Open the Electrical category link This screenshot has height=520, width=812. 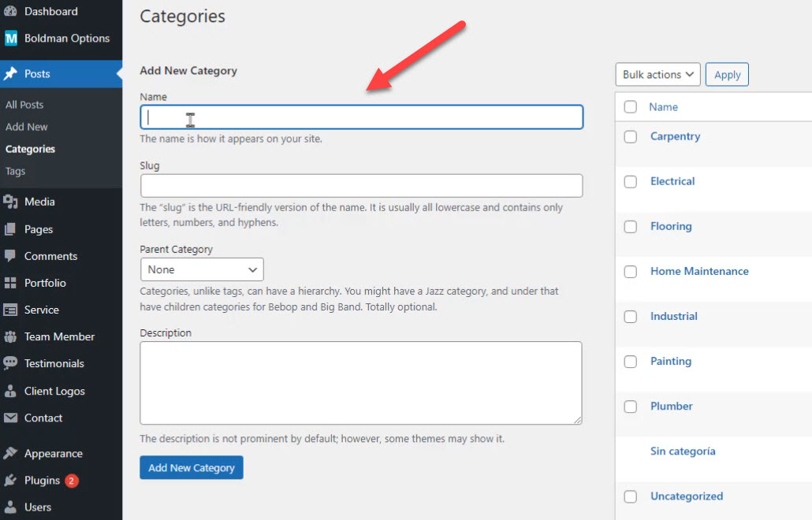click(x=672, y=181)
